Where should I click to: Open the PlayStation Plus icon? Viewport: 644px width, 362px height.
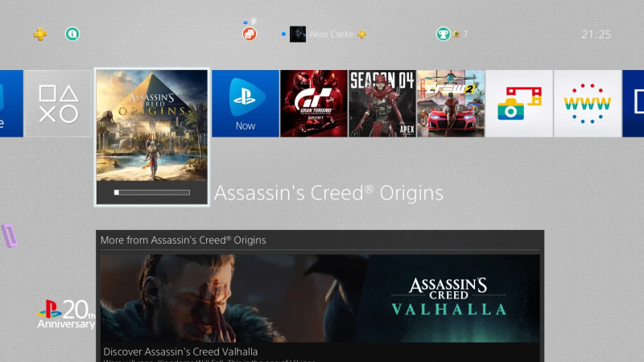[x=40, y=34]
